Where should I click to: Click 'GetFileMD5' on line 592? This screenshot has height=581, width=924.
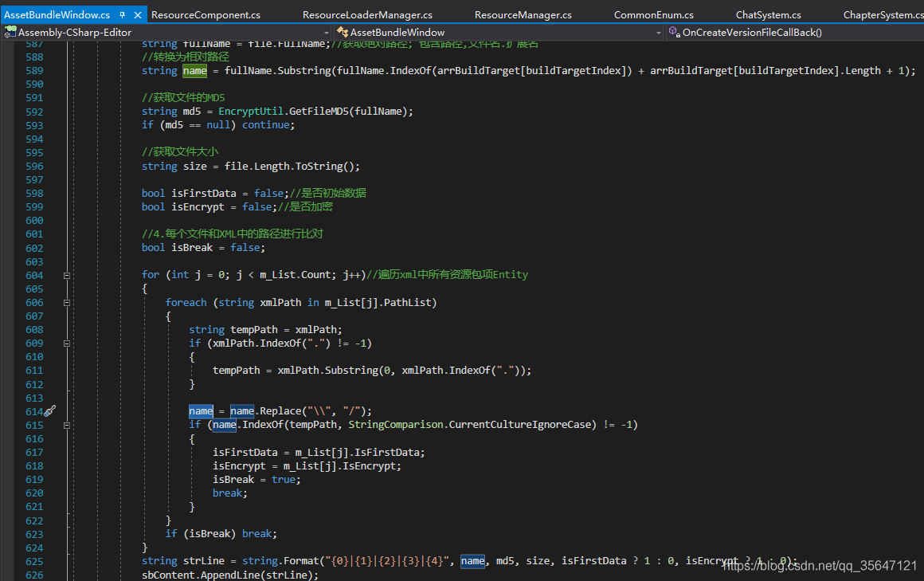[319, 112]
